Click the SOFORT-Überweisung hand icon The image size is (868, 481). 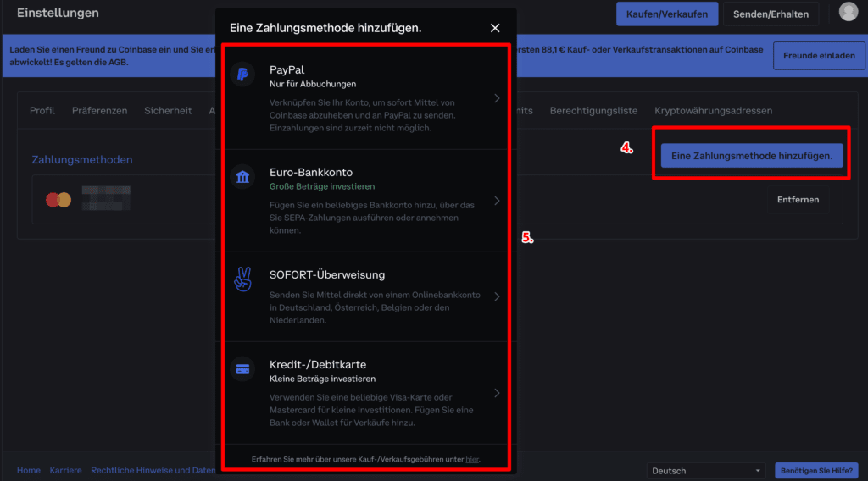[x=242, y=279]
